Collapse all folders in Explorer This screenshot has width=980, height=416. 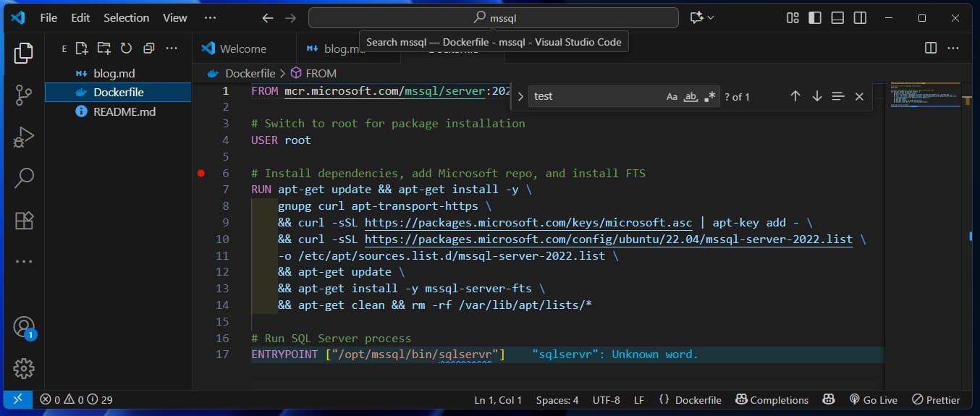tap(149, 48)
